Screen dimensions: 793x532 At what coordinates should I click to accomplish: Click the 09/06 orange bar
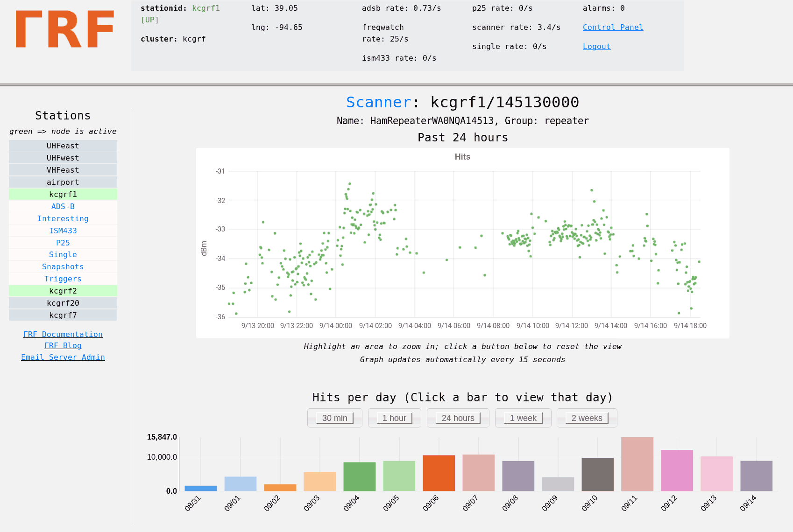pyautogui.click(x=439, y=473)
